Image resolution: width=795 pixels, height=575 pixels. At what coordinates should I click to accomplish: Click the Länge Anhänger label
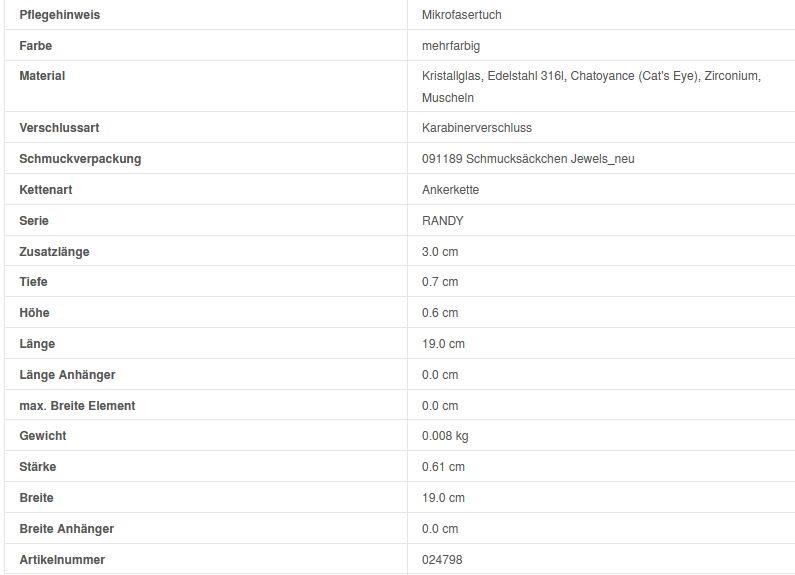(x=67, y=375)
